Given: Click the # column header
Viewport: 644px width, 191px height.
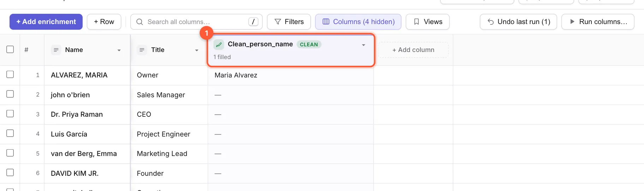Looking at the screenshot, I should [26, 50].
